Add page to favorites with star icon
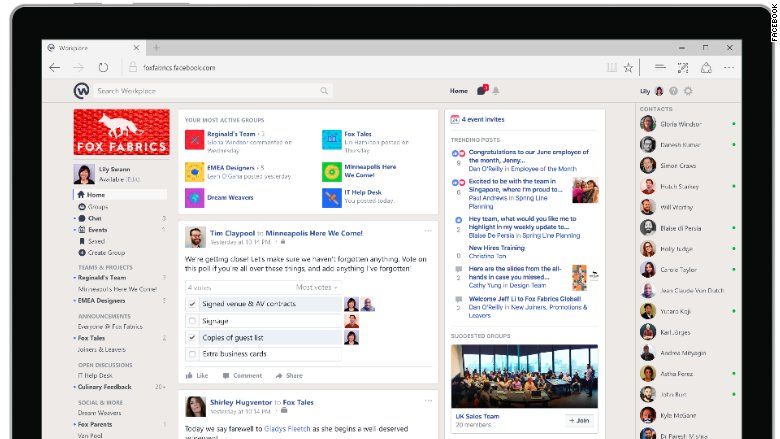 (628, 67)
